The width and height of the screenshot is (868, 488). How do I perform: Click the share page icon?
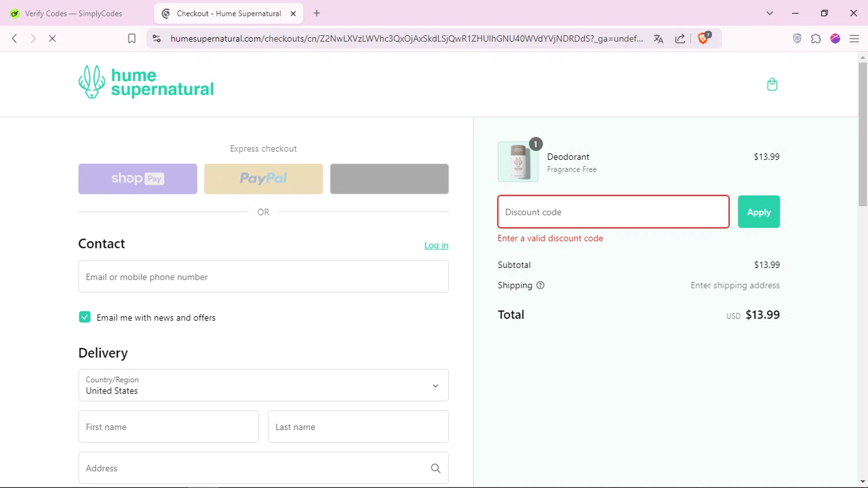681,39
